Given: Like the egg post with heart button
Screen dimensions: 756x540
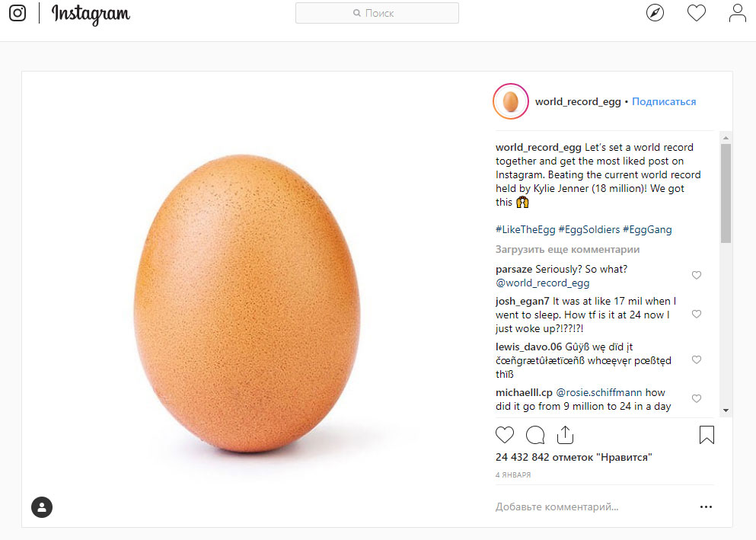Looking at the screenshot, I should [505, 435].
